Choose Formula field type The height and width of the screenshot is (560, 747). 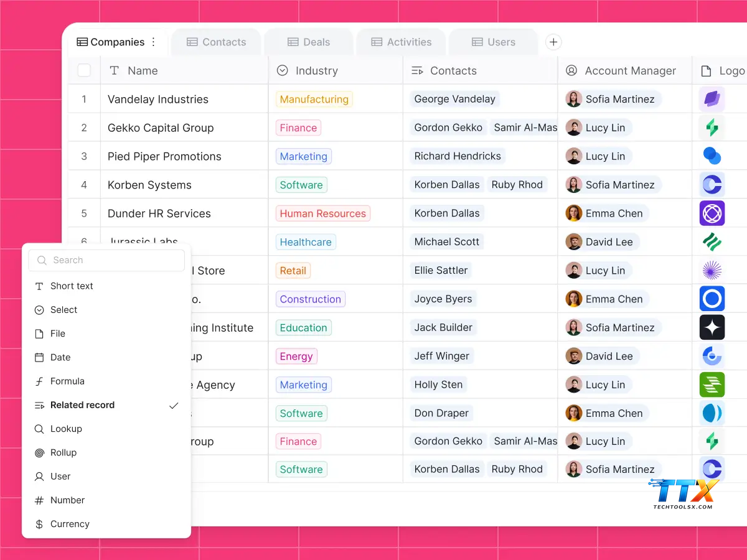click(x=106, y=381)
